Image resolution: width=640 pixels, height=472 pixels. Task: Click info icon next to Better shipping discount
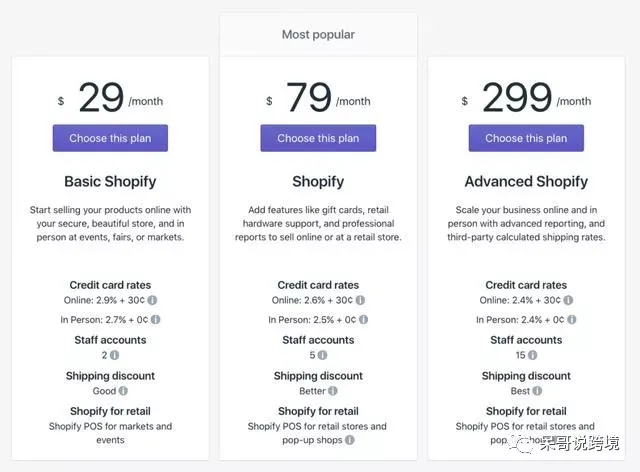point(334,391)
